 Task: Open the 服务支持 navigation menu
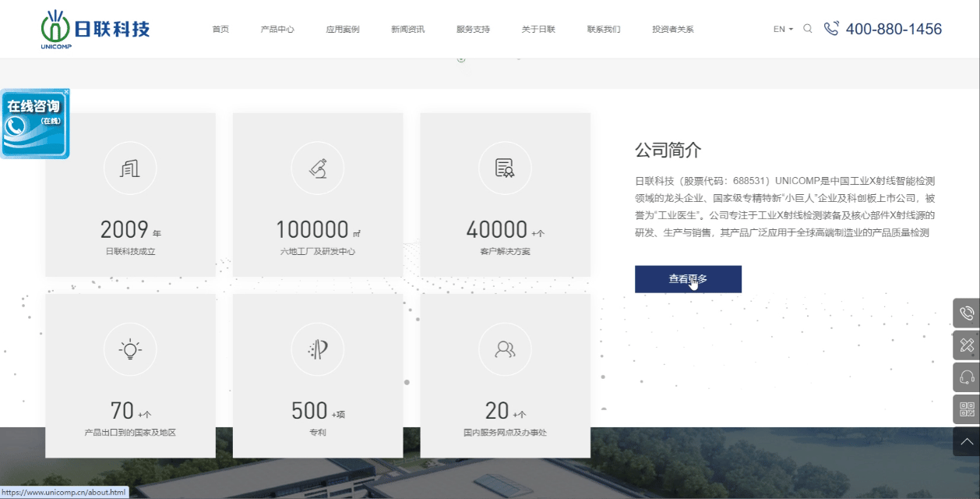[x=473, y=30]
